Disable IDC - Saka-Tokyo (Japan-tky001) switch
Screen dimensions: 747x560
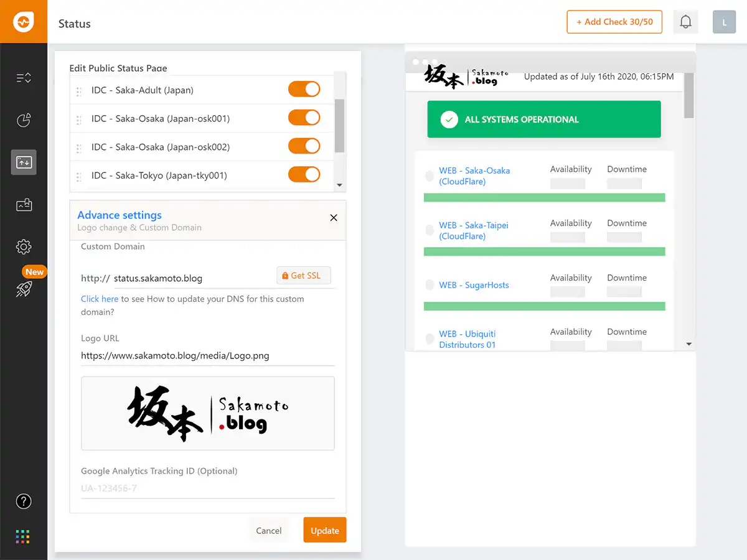(x=304, y=175)
